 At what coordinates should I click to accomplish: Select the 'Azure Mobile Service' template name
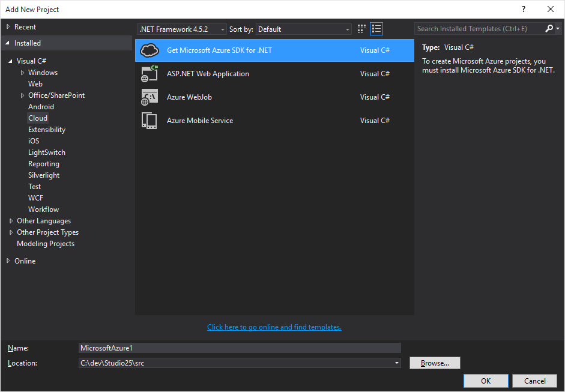[x=200, y=121]
